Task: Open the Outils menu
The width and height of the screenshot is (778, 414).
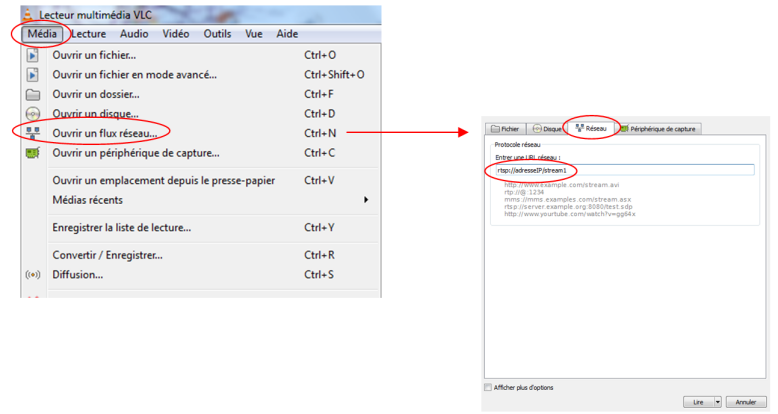Action: click(217, 34)
